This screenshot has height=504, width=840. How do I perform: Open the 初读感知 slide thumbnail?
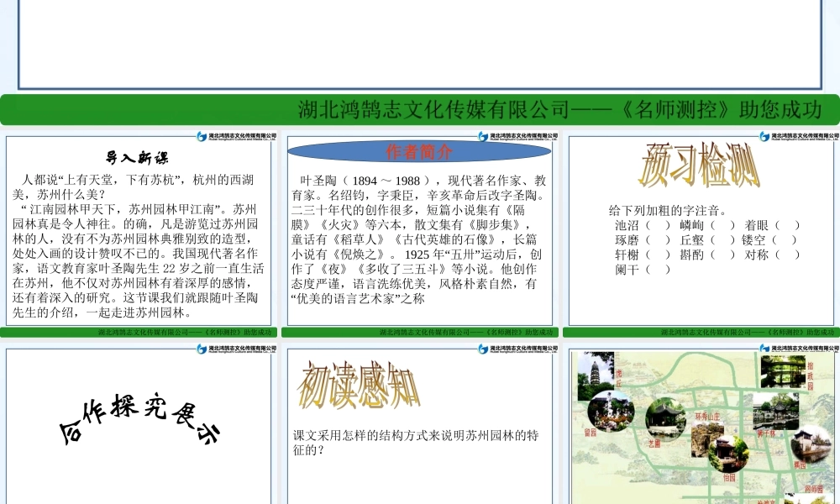pyautogui.click(x=420, y=423)
